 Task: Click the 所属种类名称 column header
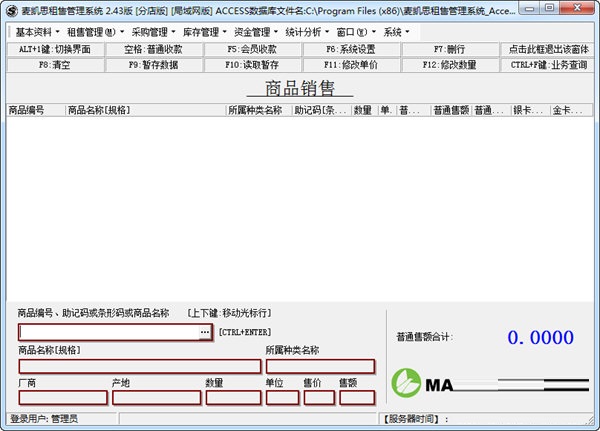click(x=259, y=110)
